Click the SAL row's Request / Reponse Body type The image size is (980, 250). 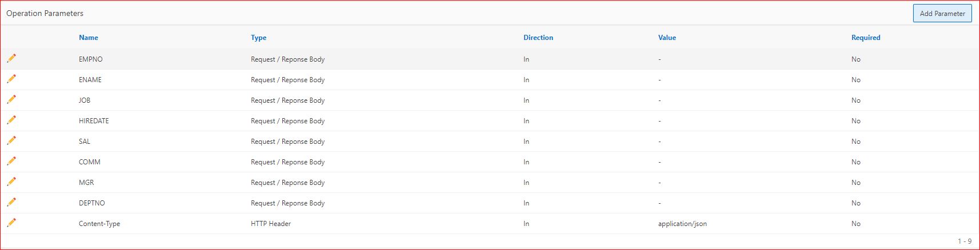[287, 142]
